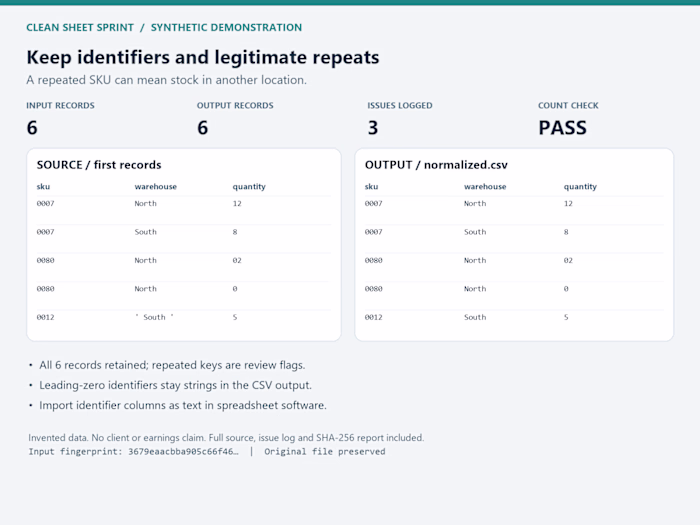The image size is (700, 525).
Task: Click the 'SYNTHETIC DEMONSTRATION' breadcrumb text
Action: pos(226,28)
